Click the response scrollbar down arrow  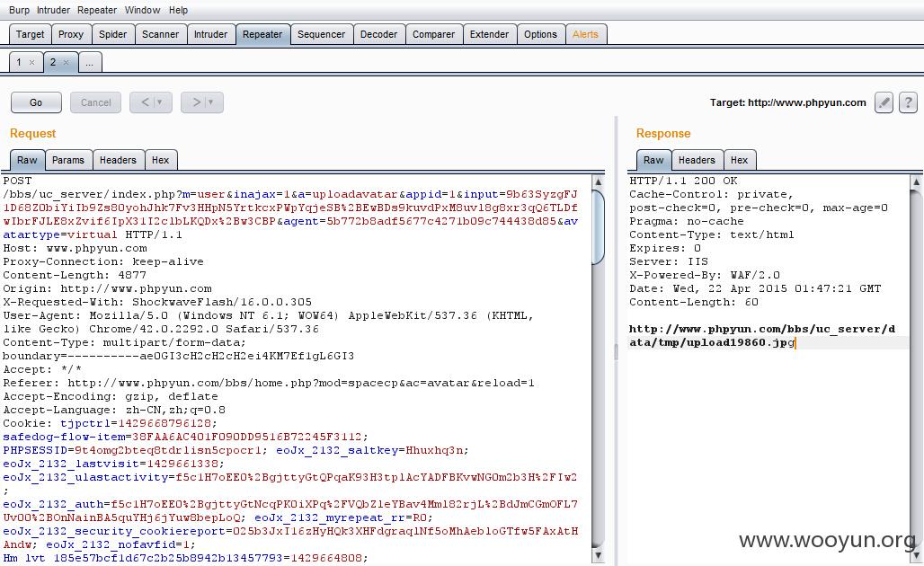[916, 555]
